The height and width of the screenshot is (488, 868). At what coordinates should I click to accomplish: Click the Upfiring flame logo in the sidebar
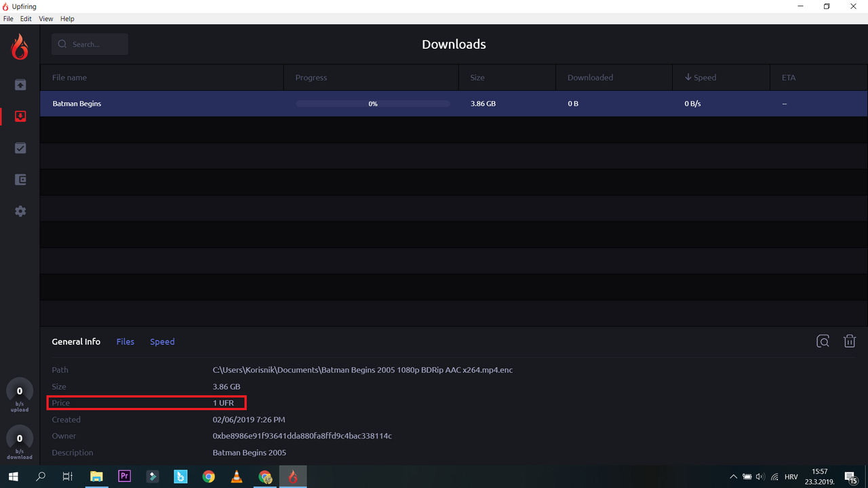tap(20, 46)
